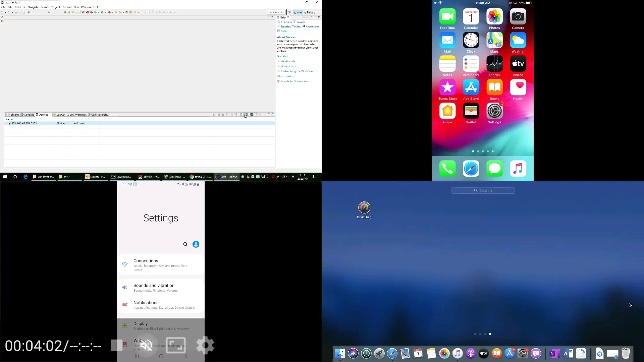Screen dimensions: 644x362
Task: Open Microsoft Word in the macOS dock
Action: (x=568, y=353)
